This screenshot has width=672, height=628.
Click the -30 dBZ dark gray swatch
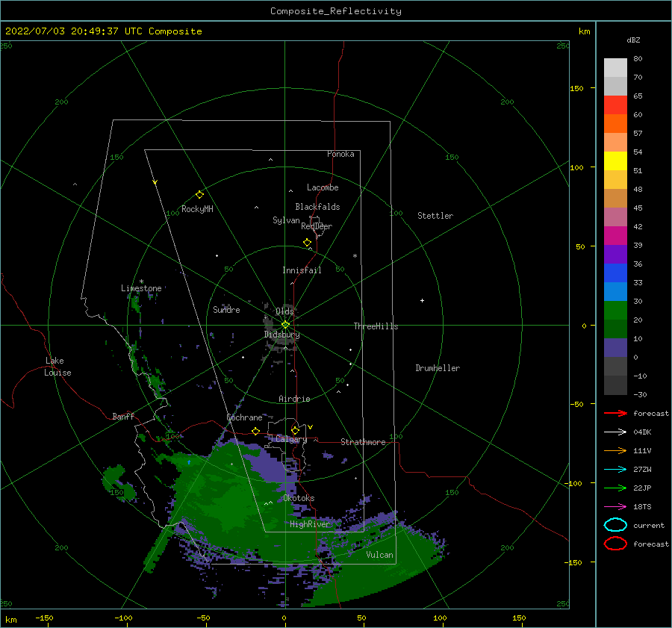615,385
